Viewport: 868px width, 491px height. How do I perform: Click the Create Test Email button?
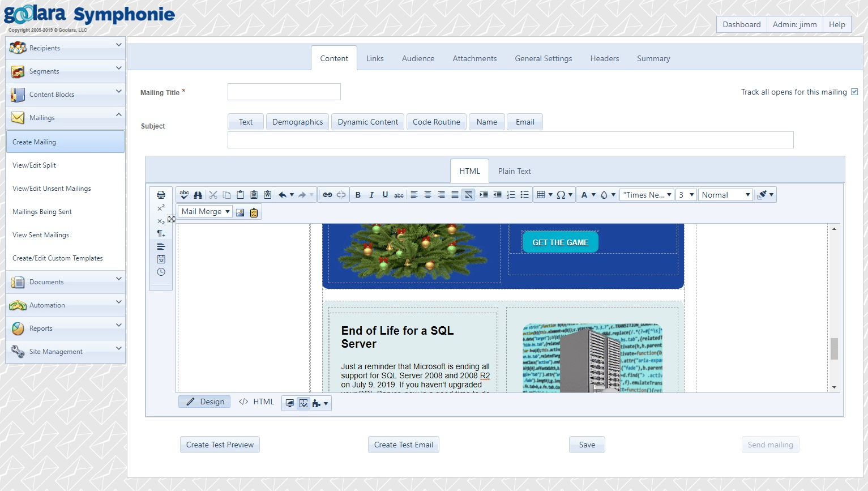403,445
